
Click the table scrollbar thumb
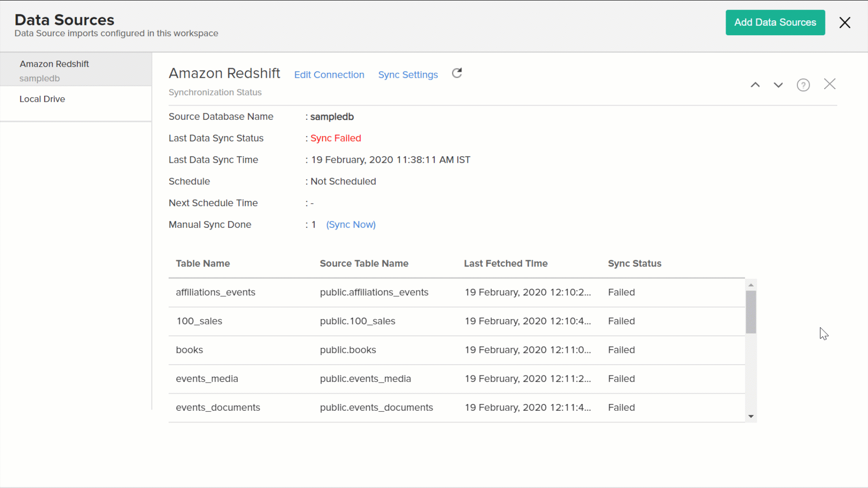[751, 312]
